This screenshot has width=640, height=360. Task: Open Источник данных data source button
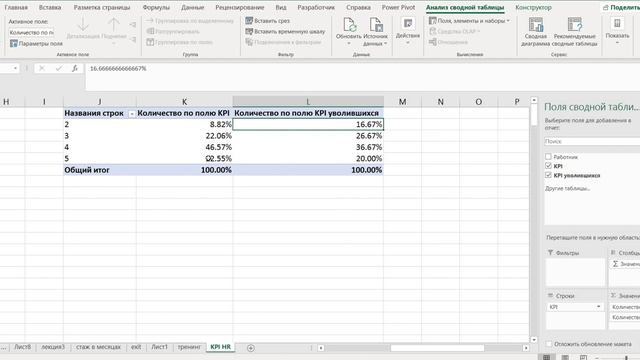click(x=376, y=32)
